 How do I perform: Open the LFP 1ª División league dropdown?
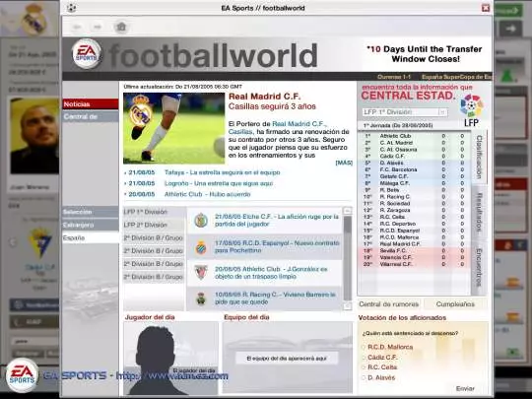click(404, 112)
